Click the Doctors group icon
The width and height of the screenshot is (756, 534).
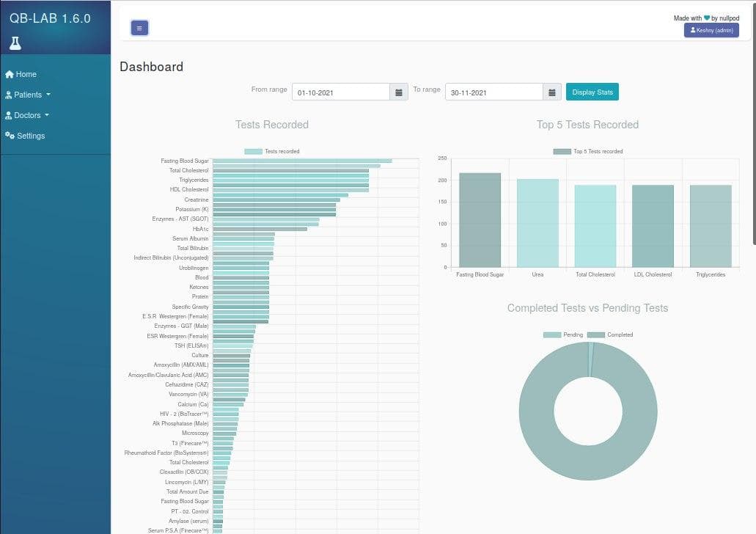click(x=9, y=115)
